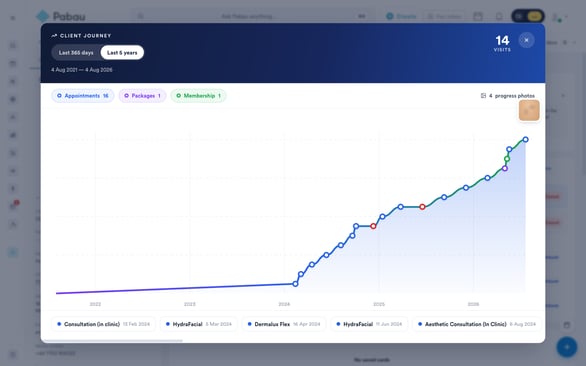Click the Client Journey trend icon
This screenshot has width=586, height=366.
tap(54, 36)
